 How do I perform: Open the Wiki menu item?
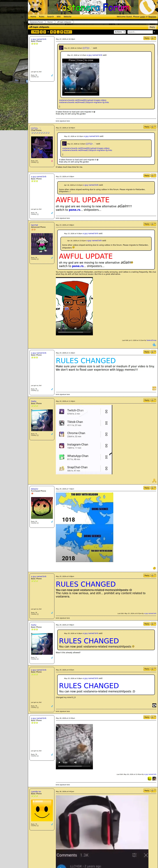tap(59, 16)
